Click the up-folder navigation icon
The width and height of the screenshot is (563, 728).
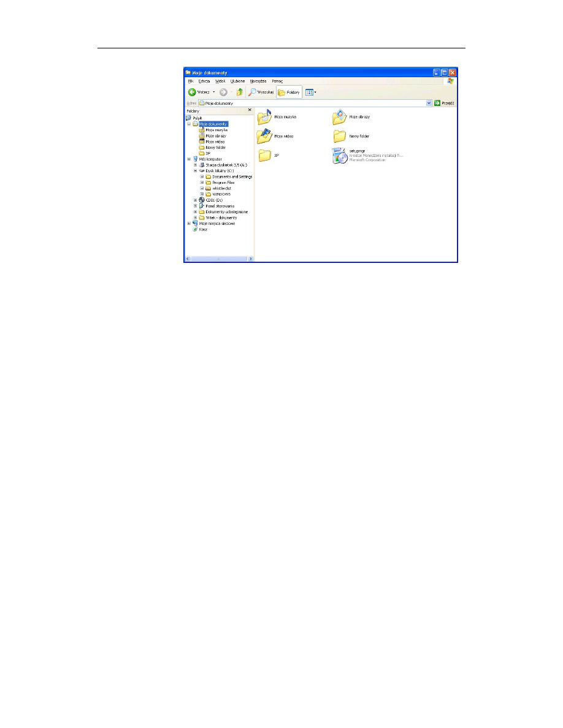(x=240, y=92)
